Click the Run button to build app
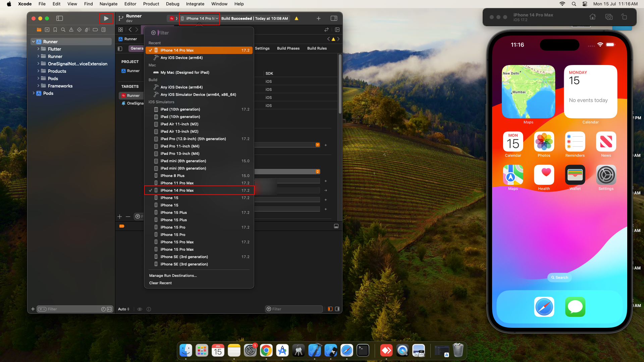 click(x=106, y=18)
